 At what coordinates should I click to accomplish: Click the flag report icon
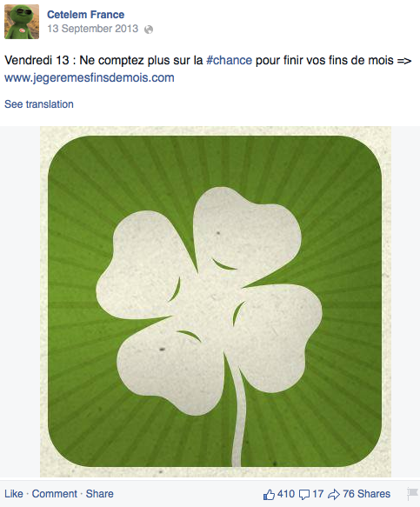pyautogui.click(x=412, y=494)
